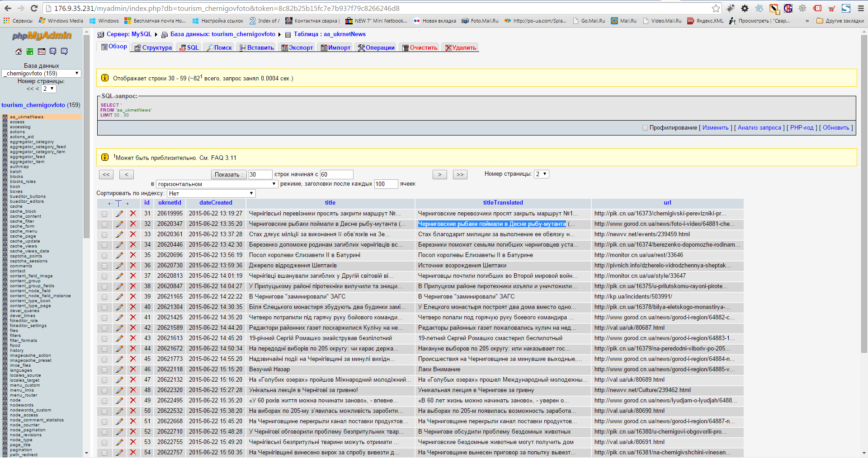Open the Обзор tab
The image size is (868, 458).
point(114,47)
